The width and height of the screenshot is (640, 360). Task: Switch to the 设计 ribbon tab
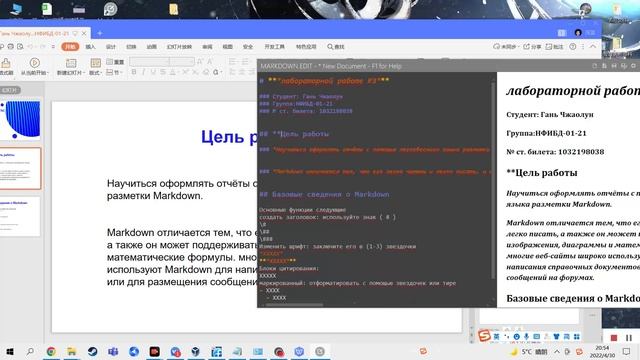tap(111, 47)
